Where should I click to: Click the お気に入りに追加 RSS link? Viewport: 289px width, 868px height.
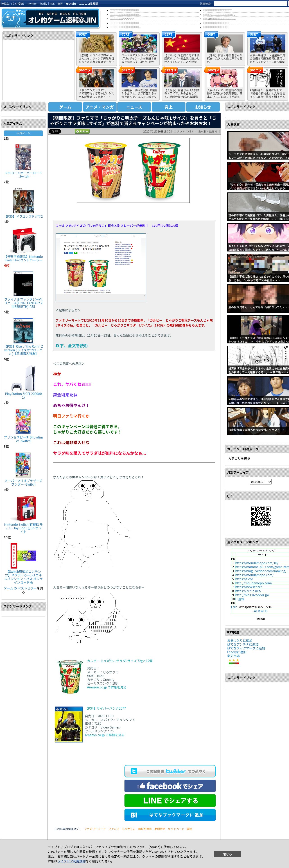pos(239,641)
